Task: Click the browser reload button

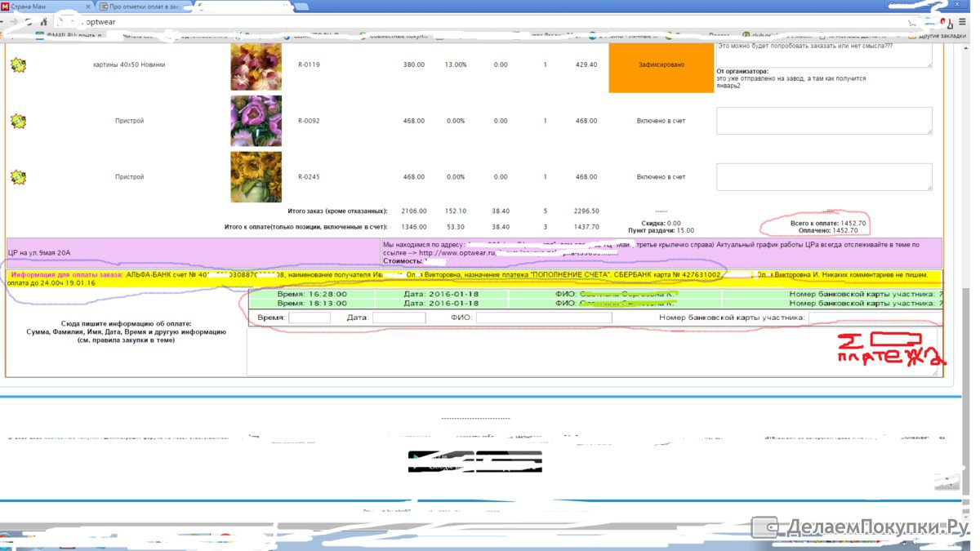Action: 29,22
